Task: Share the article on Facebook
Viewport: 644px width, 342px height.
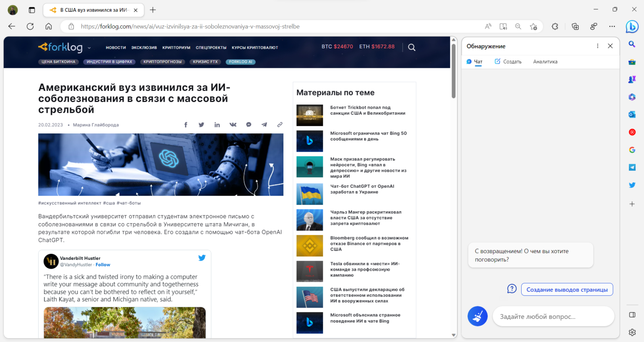Action: [x=185, y=124]
